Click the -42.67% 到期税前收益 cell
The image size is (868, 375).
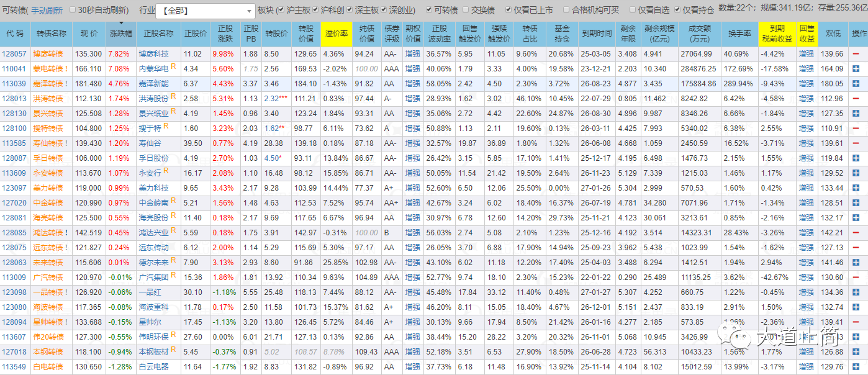pyautogui.click(x=777, y=278)
